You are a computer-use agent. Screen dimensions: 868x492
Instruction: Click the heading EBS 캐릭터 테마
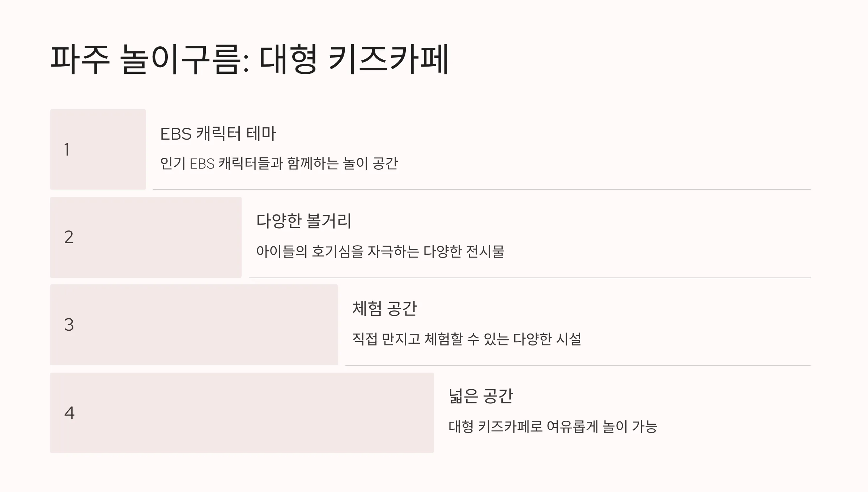(218, 133)
